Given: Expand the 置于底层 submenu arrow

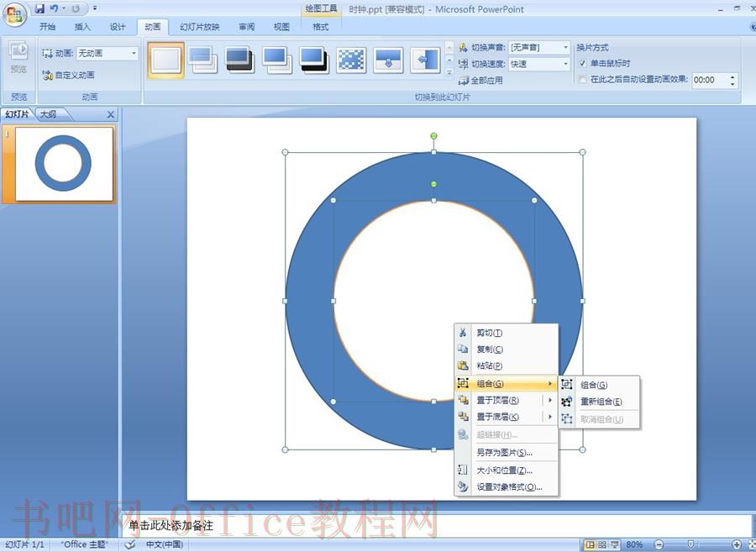Looking at the screenshot, I should pyautogui.click(x=550, y=417).
